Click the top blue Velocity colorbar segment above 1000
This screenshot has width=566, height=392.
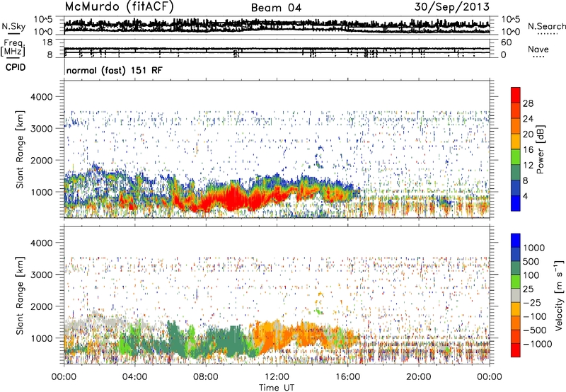[516, 241]
